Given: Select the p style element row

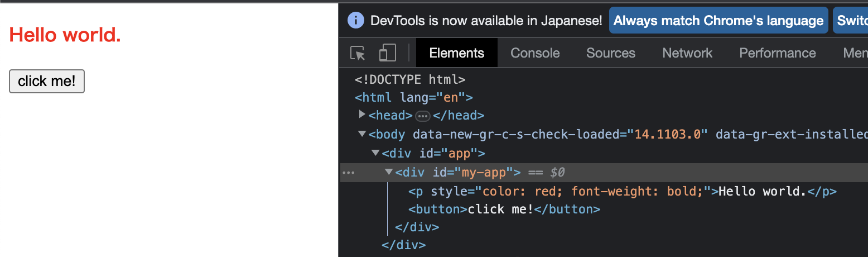Looking at the screenshot, I should [x=623, y=191].
